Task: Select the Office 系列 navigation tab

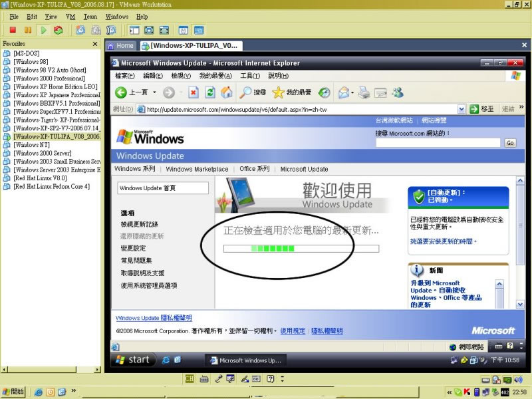Action: [x=255, y=169]
